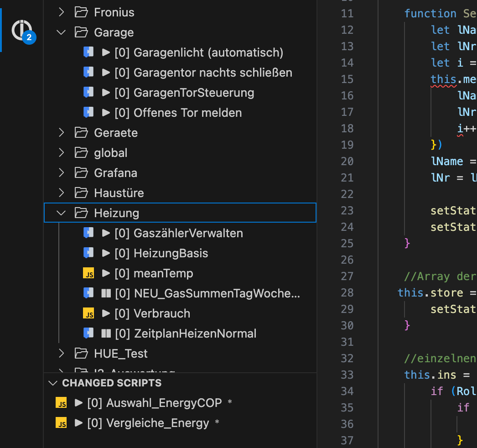Click the JS icon beside Auswahl_EnergyCOP

61,403
